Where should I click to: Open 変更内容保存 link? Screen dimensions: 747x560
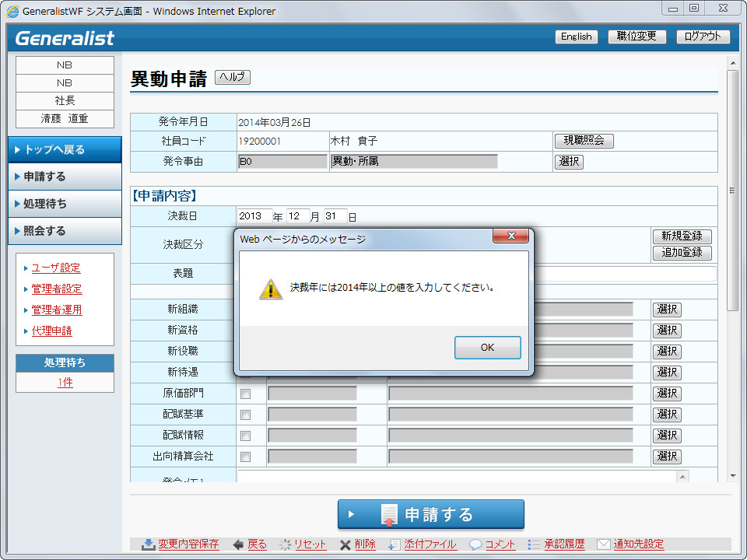click(188, 544)
